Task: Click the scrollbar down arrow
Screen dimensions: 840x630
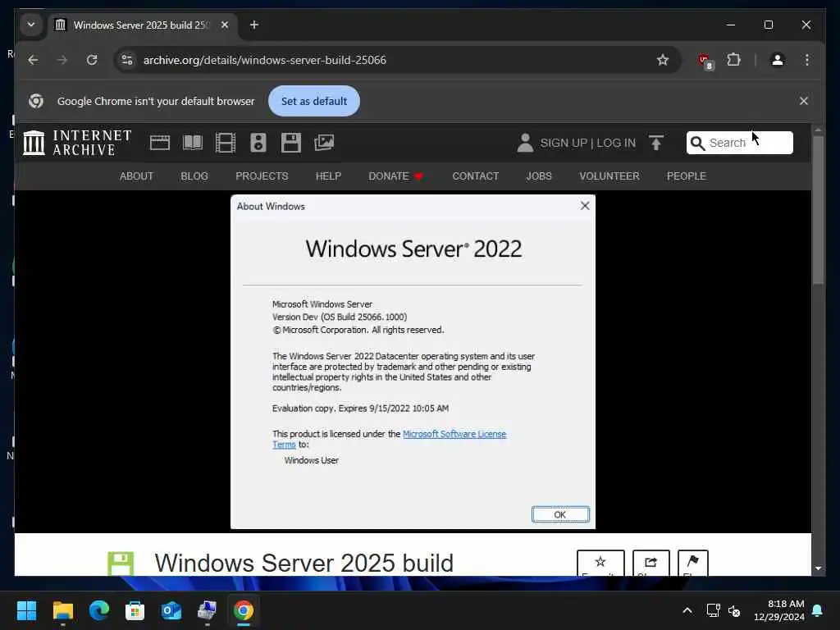Action: point(818,568)
